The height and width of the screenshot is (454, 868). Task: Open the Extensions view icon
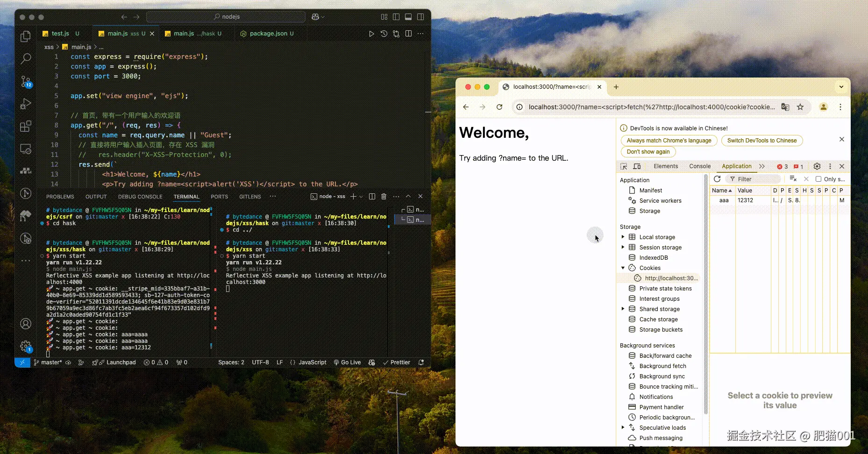click(26, 127)
